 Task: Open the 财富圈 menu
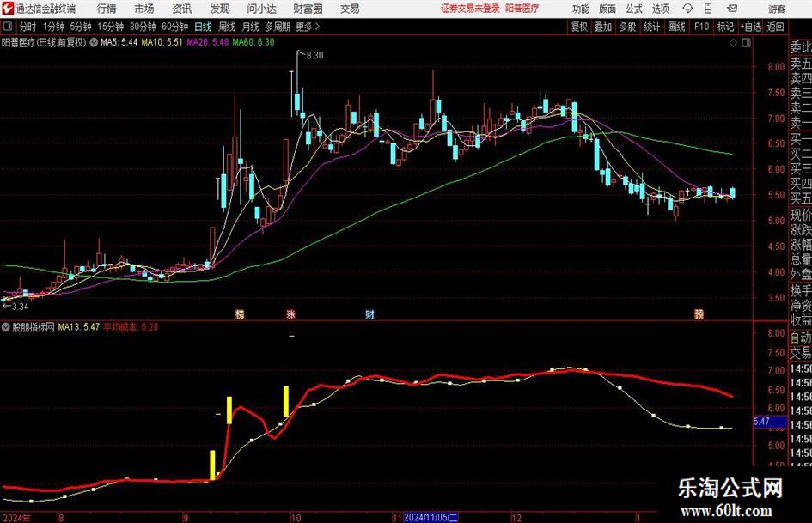pyautogui.click(x=308, y=9)
